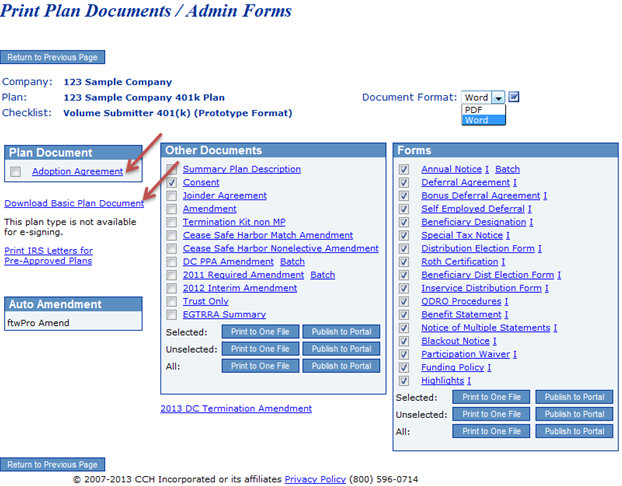Open Cease Safe Harbor Nonelective Amendment link

pos(280,248)
